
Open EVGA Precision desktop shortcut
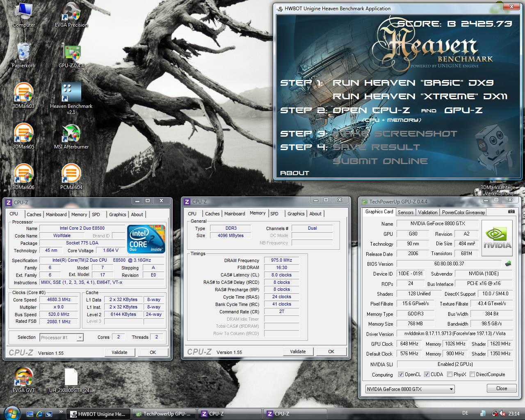(x=71, y=15)
